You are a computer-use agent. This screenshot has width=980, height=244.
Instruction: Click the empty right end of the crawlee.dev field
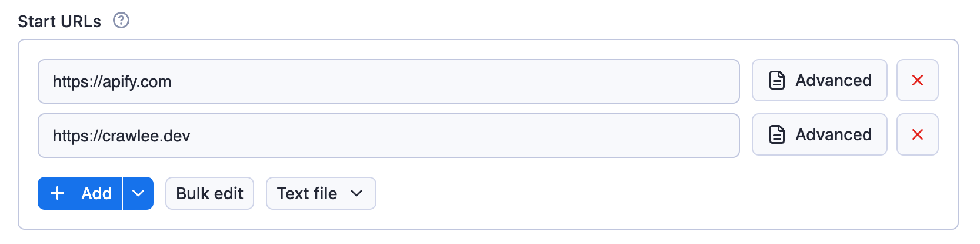click(676, 136)
